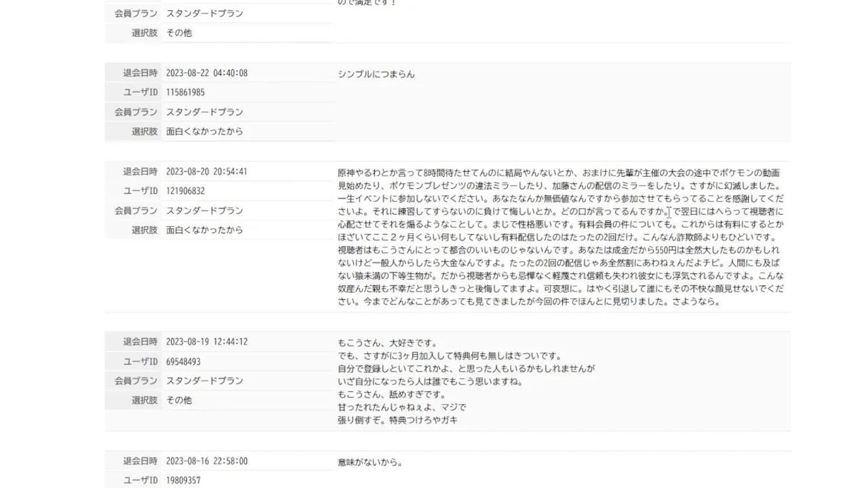Click the 会員プラン label in user 121906832's entry

(x=136, y=211)
